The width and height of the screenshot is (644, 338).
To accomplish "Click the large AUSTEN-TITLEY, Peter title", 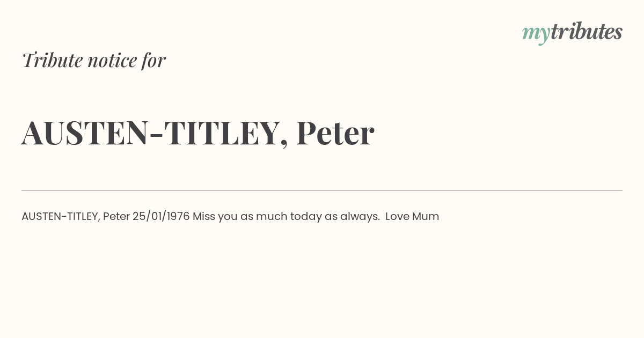I will (197, 133).
